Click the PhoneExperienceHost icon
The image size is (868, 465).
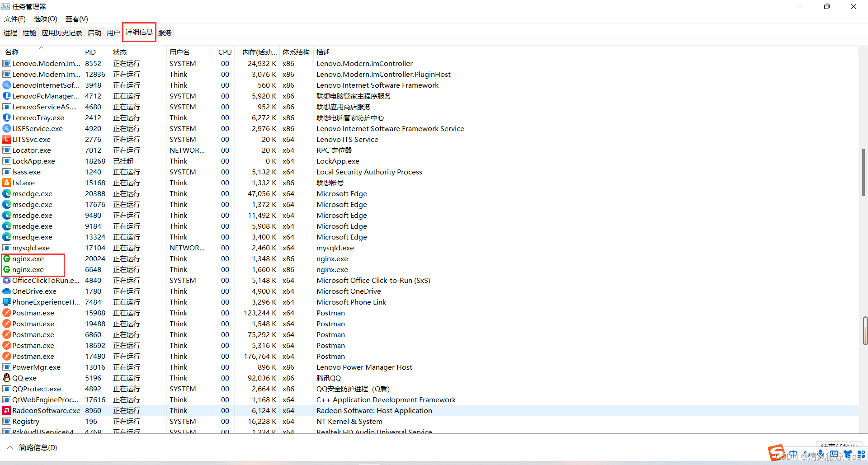click(7, 302)
